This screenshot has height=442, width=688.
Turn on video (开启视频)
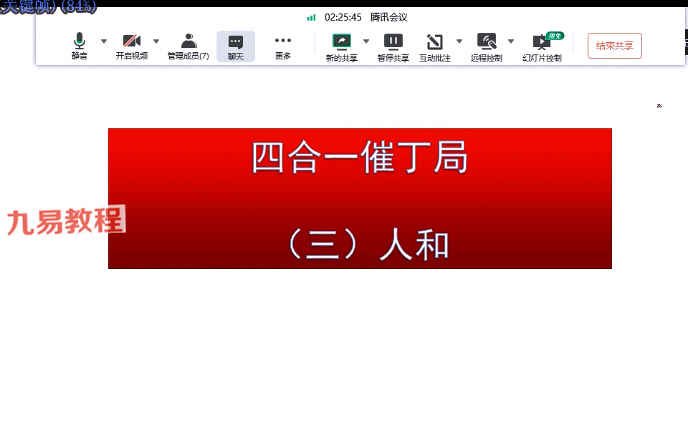[x=132, y=46]
